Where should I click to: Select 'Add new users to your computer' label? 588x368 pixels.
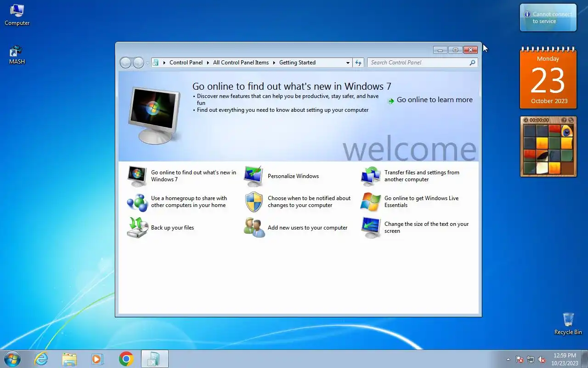[307, 228]
